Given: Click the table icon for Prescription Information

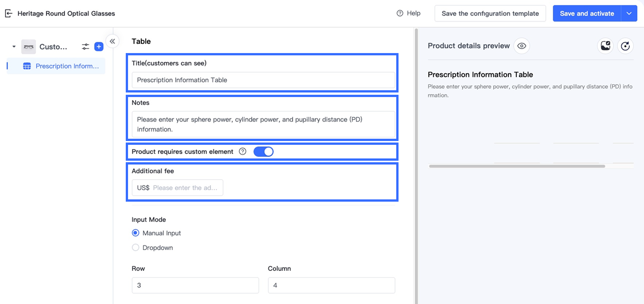Looking at the screenshot, I should click(27, 66).
